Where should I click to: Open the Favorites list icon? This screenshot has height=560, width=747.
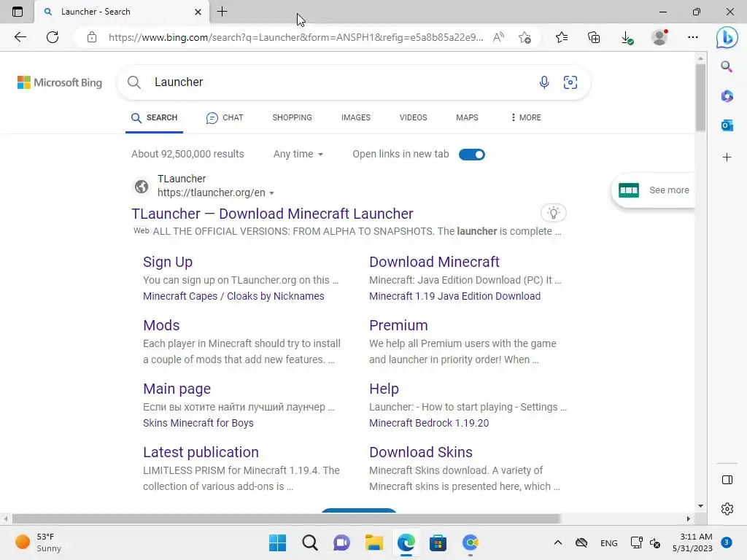(x=562, y=37)
